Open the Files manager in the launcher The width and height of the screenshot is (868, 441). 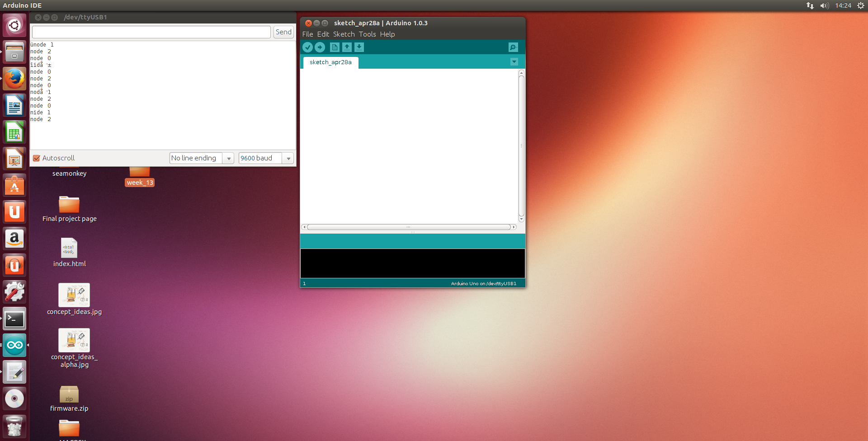pos(14,52)
